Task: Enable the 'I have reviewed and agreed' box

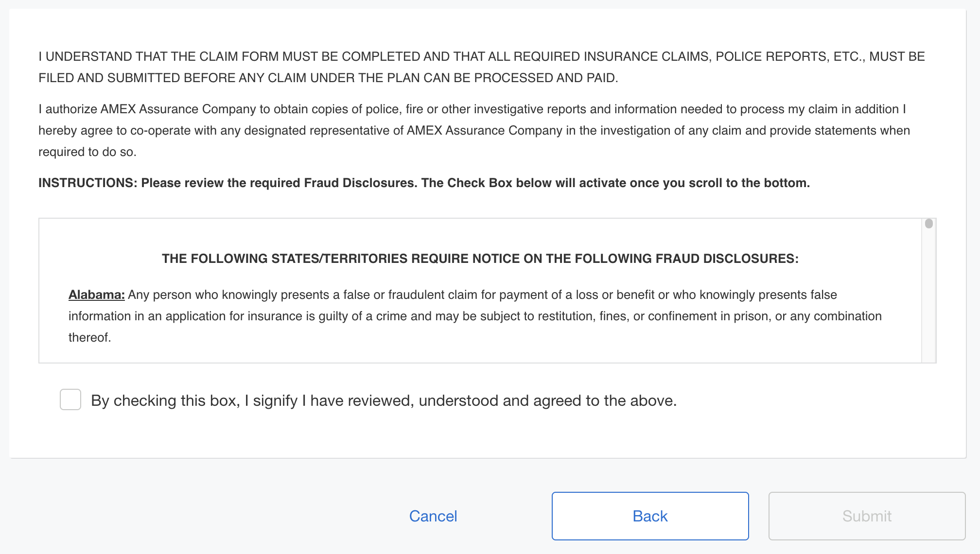Action: click(x=70, y=400)
